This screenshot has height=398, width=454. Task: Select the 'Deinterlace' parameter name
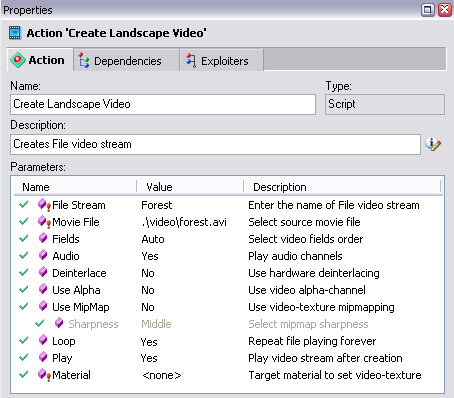(79, 273)
